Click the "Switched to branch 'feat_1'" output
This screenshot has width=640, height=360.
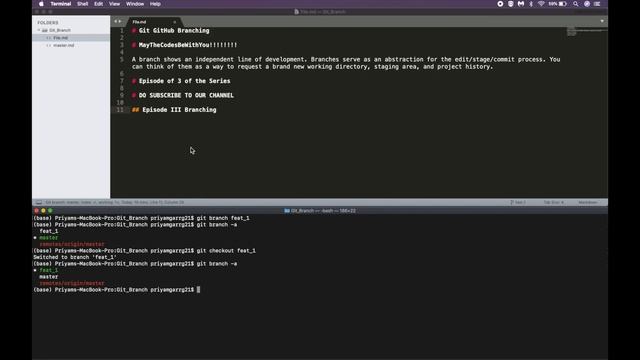[75, 257]
